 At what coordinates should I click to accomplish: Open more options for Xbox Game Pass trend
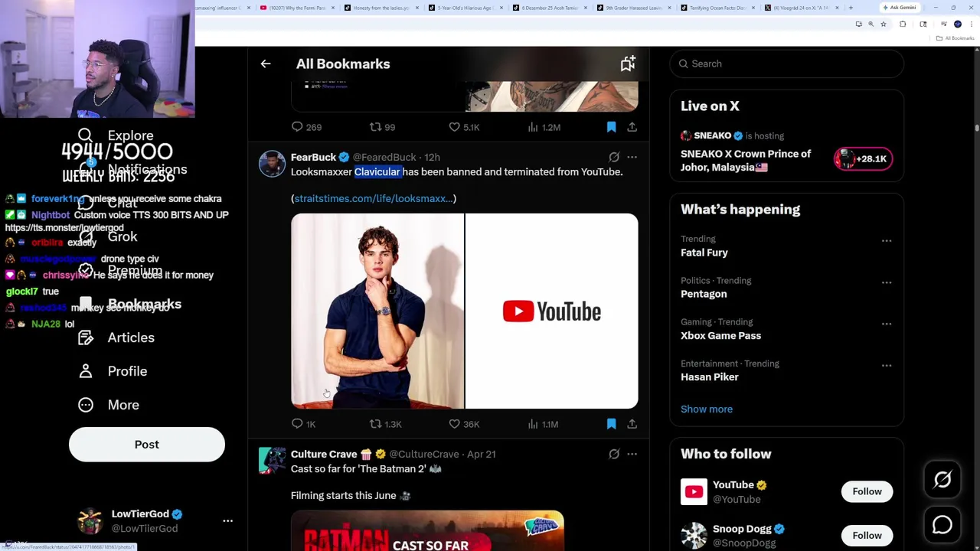click(887, 324)
